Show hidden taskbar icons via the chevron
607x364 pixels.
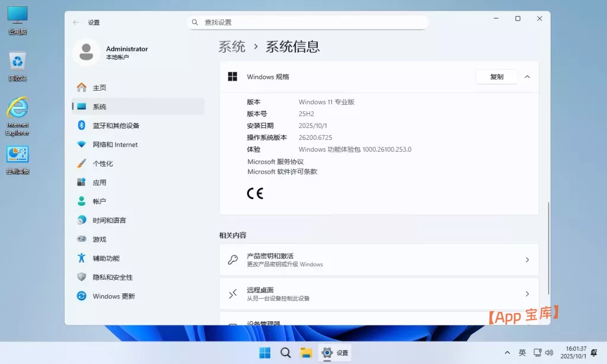click(x=507, y=352)
